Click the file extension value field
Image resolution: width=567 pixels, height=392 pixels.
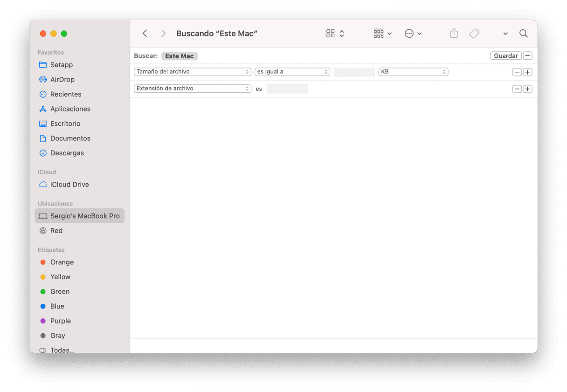(x=287, y=89)
